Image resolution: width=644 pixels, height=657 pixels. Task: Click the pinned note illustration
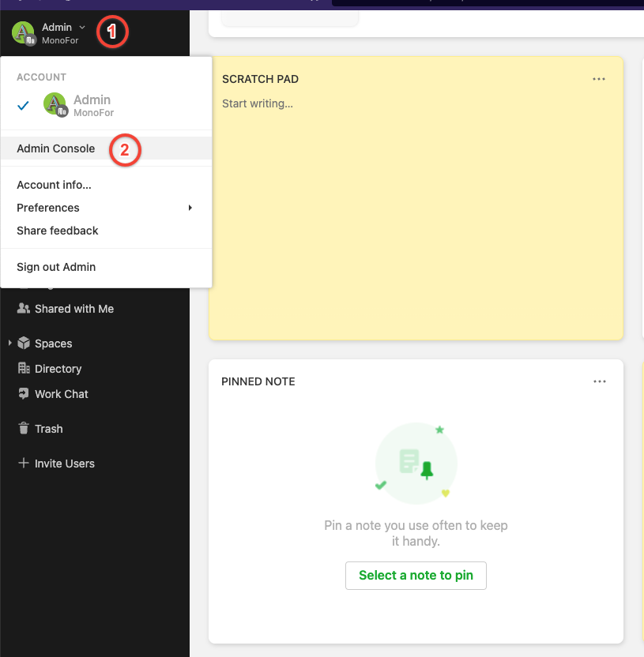tap(416, 463)
